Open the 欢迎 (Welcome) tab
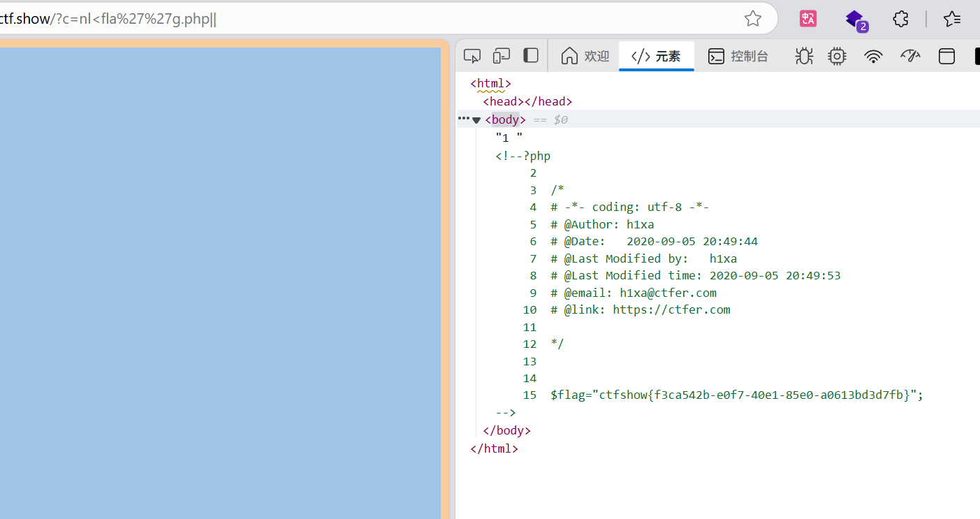This screenshot has width=980, height=519. pos(585,57)
